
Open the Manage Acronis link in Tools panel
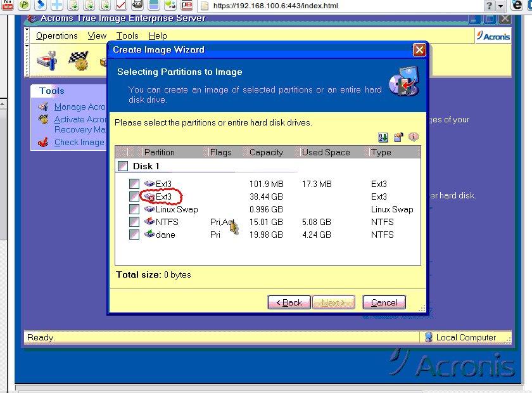point(80,106)
